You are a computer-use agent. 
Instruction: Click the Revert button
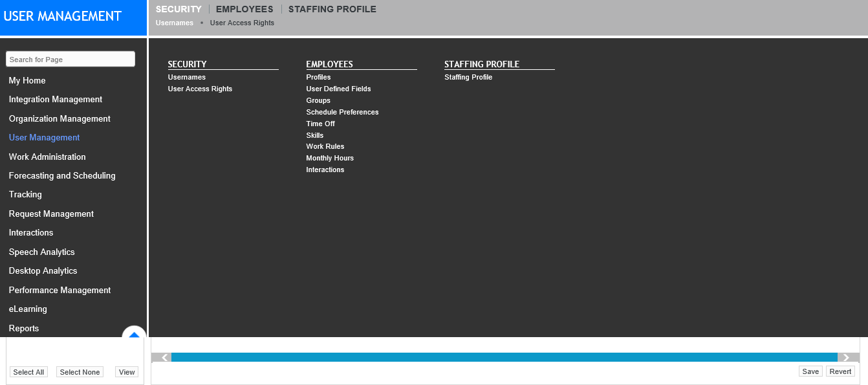840,371
